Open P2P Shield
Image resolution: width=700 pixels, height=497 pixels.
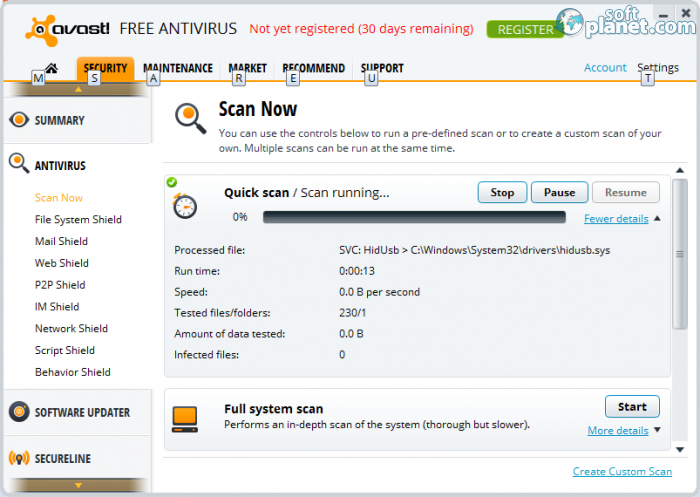tap(60, 285)
